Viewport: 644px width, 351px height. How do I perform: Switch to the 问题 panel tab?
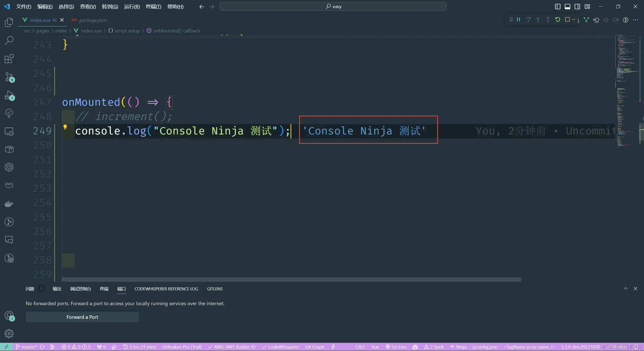pos(30,289)
